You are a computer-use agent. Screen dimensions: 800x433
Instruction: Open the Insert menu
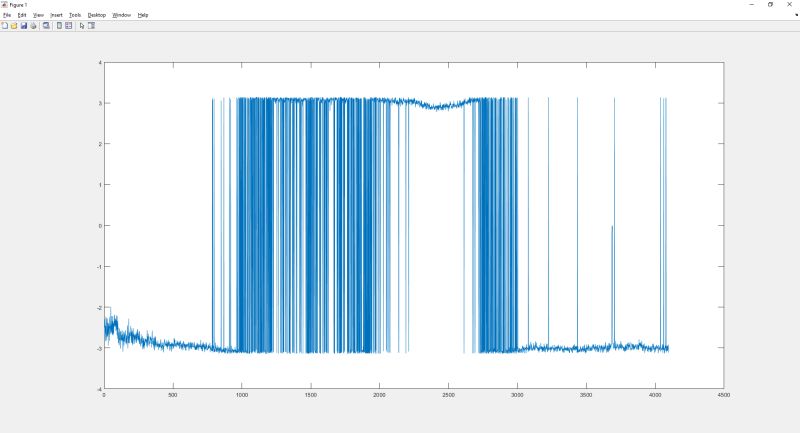point(56,15)
